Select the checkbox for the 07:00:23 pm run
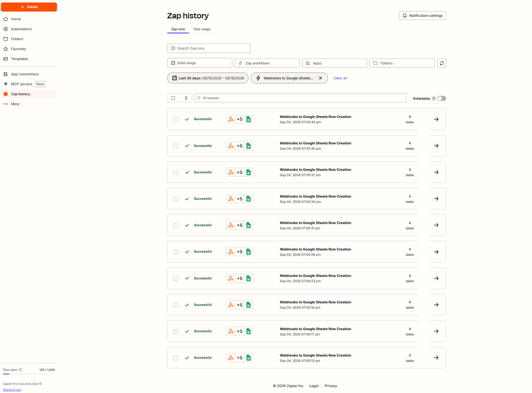Image resolution: width=532 pixels, height=393 pixels. pyautogui.click(x=176, y=278)
